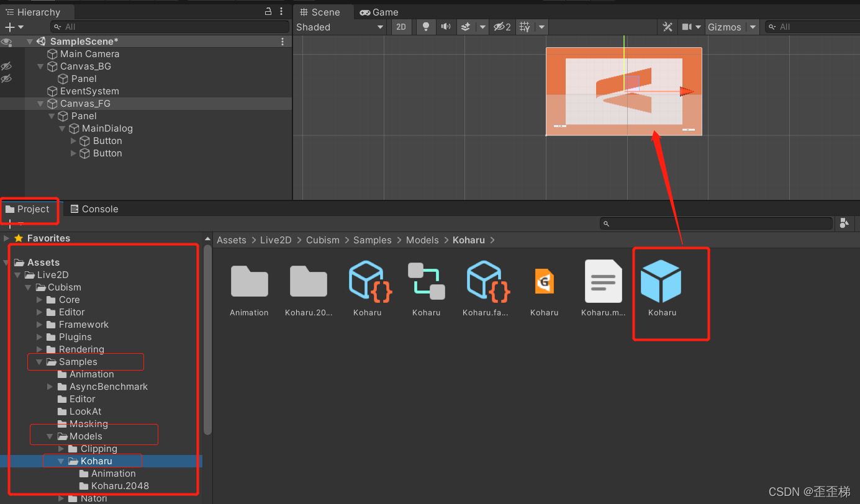Lock the Hierarchy panel
The image size is (860, 504).
point(268,12)
